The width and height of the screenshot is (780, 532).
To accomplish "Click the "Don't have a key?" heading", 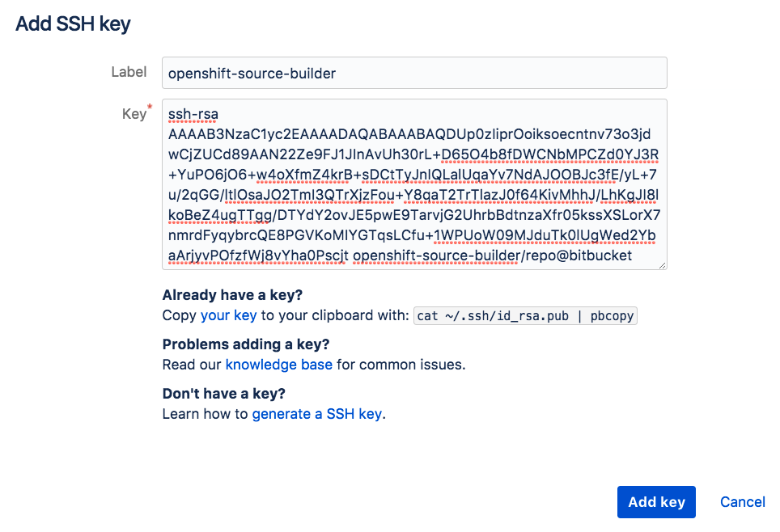I will click(x=224, y=394).
